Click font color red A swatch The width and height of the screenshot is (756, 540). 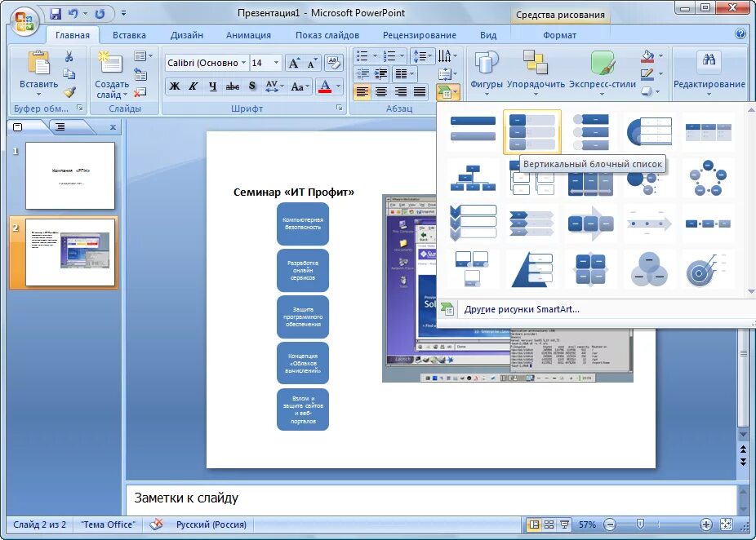[x=326, y=86]
